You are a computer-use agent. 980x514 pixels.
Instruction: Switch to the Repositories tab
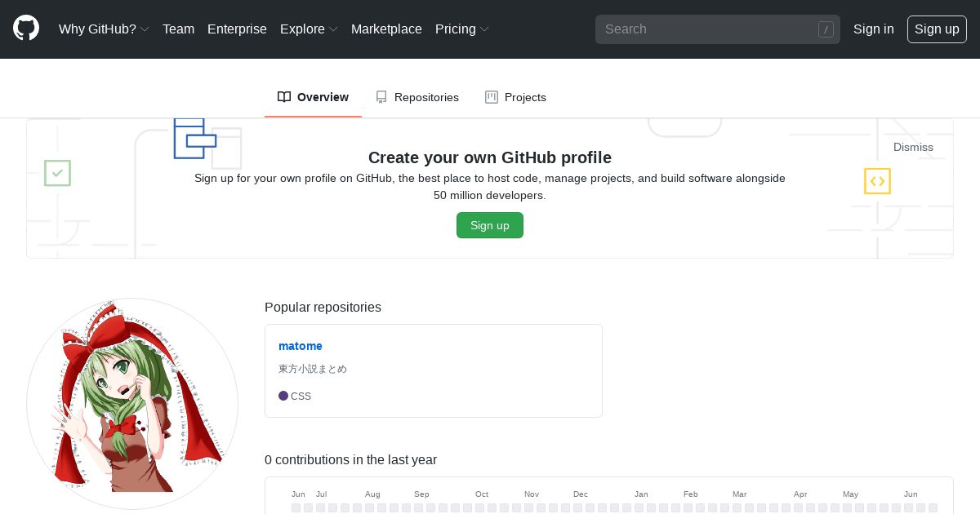(416, 97)
